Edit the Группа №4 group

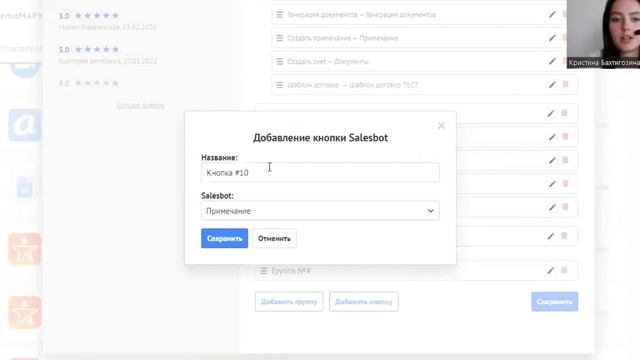551,271
